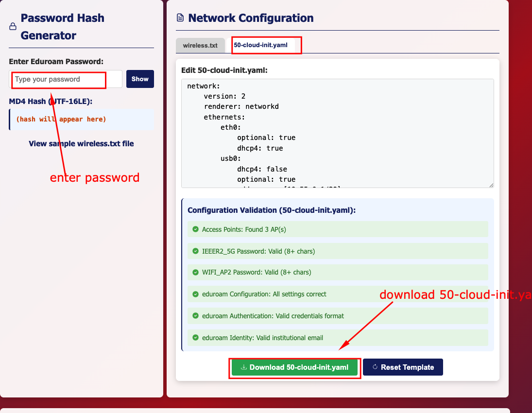532x413 pixels.
Task: Open the View sample wireless.txt file link
Action: pos(81,144)
